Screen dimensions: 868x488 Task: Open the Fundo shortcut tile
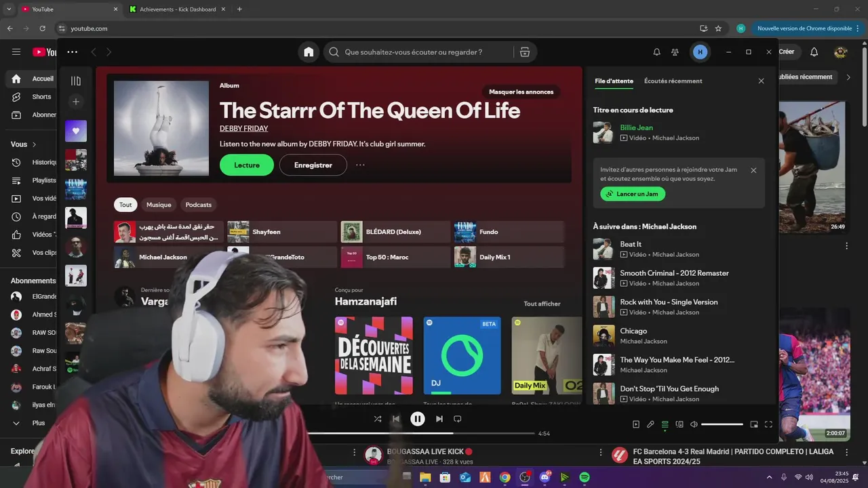click(x=509, y=232)
